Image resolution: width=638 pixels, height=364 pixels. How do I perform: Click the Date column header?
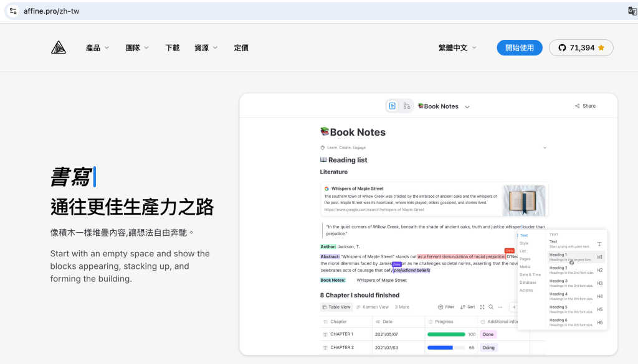(x=398, y=322)
